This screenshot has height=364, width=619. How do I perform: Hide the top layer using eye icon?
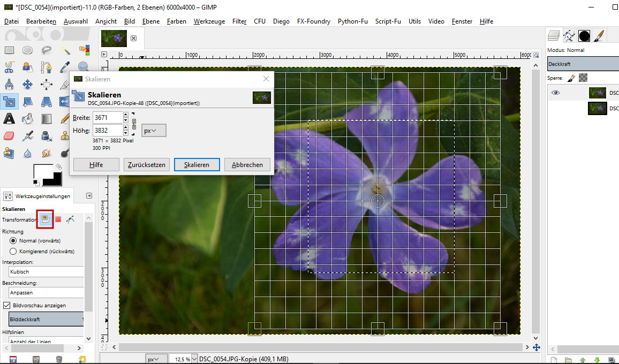pos(556,93)
